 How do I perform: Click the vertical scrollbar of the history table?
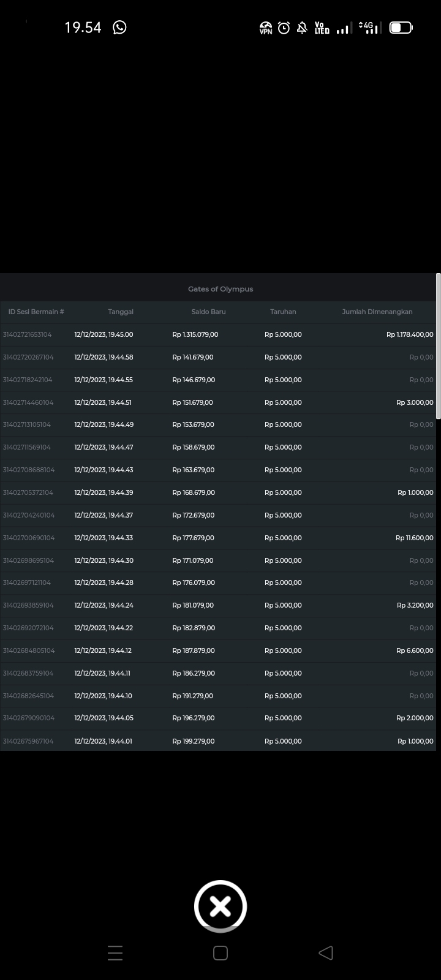point(438,346)
